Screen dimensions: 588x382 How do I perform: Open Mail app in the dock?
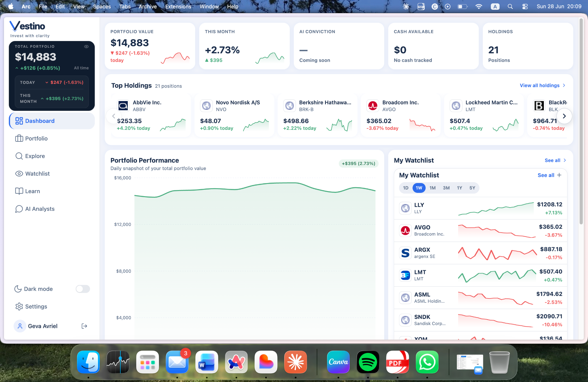[177, 362]
